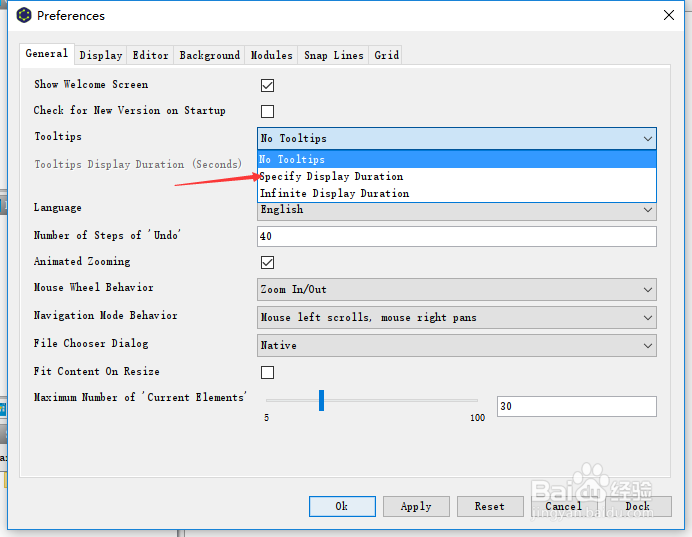Click the Current Elements slider handle
692x537 pixels.
322,400
